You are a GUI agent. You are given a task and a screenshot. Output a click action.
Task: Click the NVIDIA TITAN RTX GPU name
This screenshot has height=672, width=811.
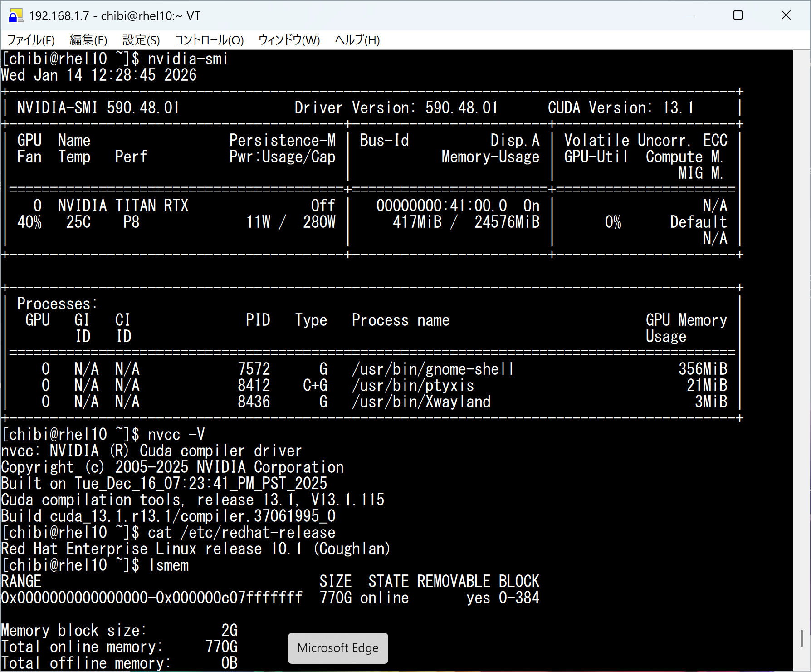(x=123, y=206)
